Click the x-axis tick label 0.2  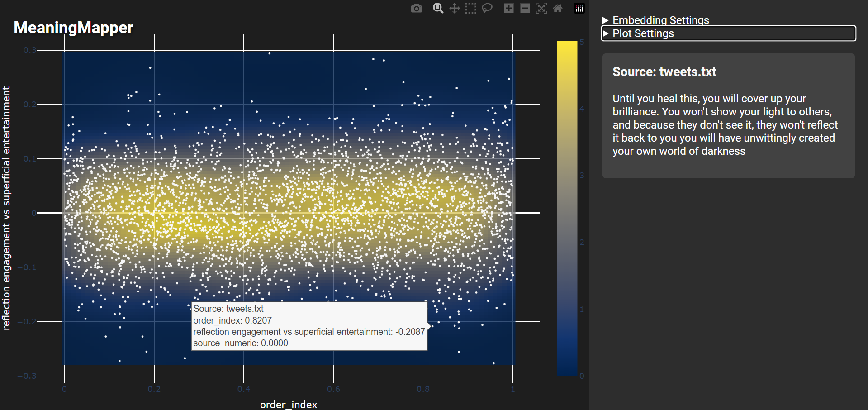154,389
